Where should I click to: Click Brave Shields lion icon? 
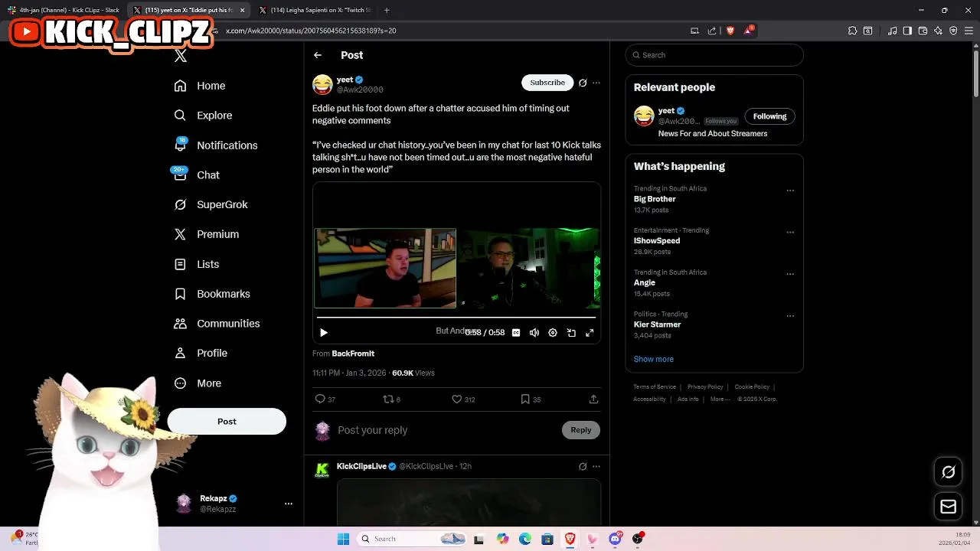tap(730, 31)
